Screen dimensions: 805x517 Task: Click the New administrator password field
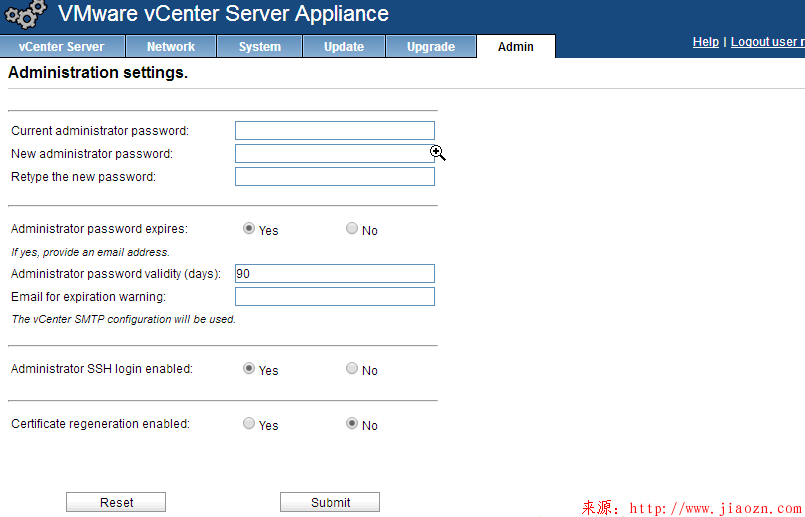coord(334,153)
